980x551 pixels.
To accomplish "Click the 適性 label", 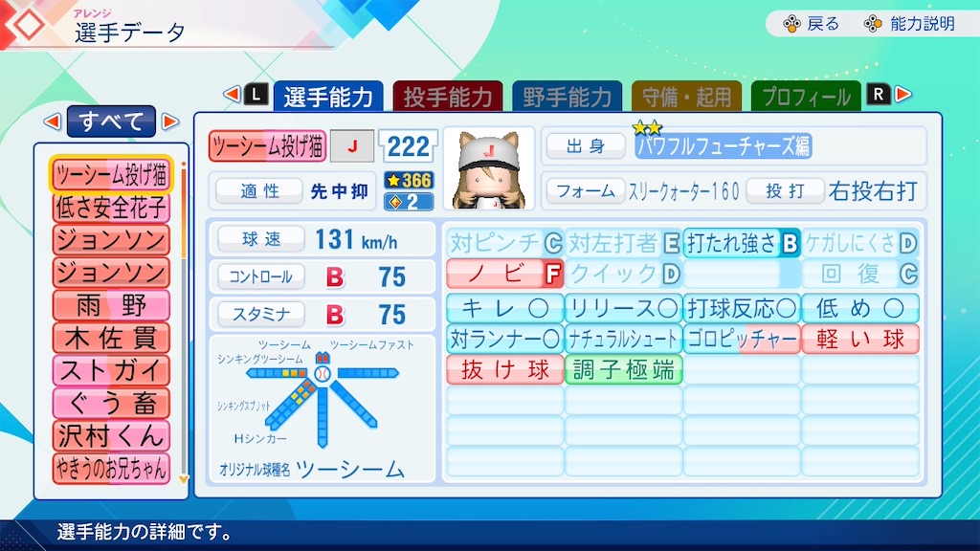I will tap(259, 190).
